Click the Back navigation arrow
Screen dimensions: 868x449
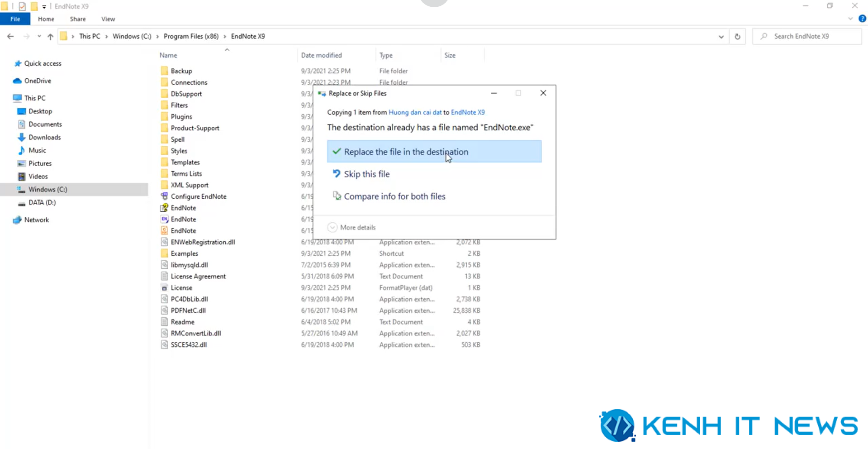click(x=10, y=36)
